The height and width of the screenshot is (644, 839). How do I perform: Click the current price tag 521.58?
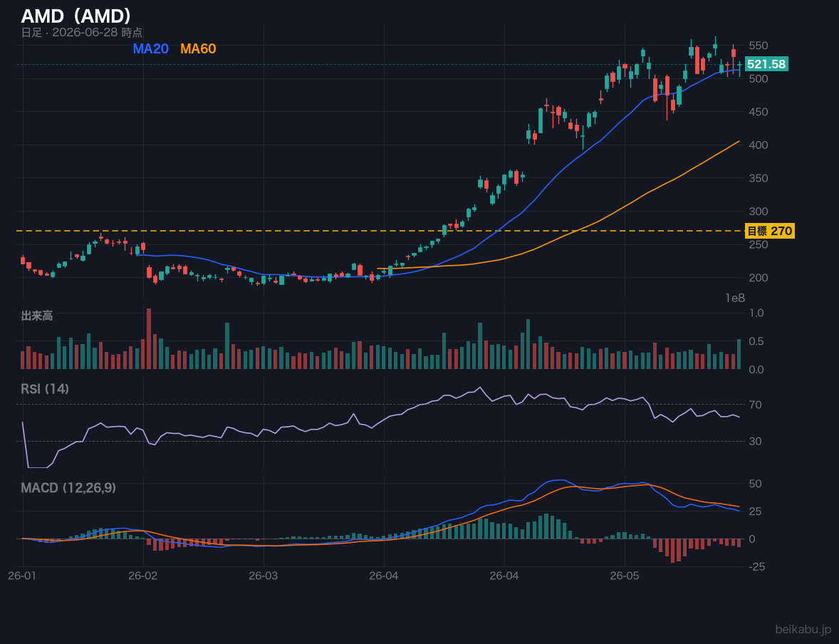pos(766,64)
